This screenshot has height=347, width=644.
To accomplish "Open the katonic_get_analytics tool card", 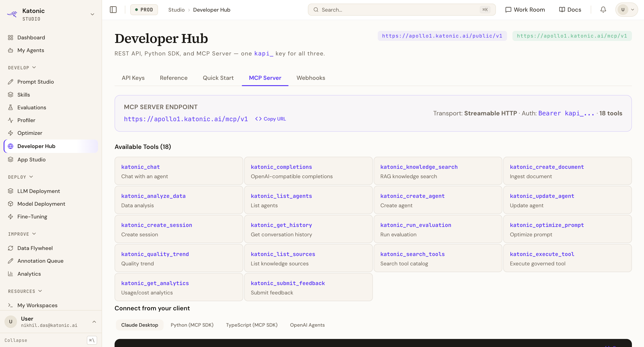I will (179, 287).
